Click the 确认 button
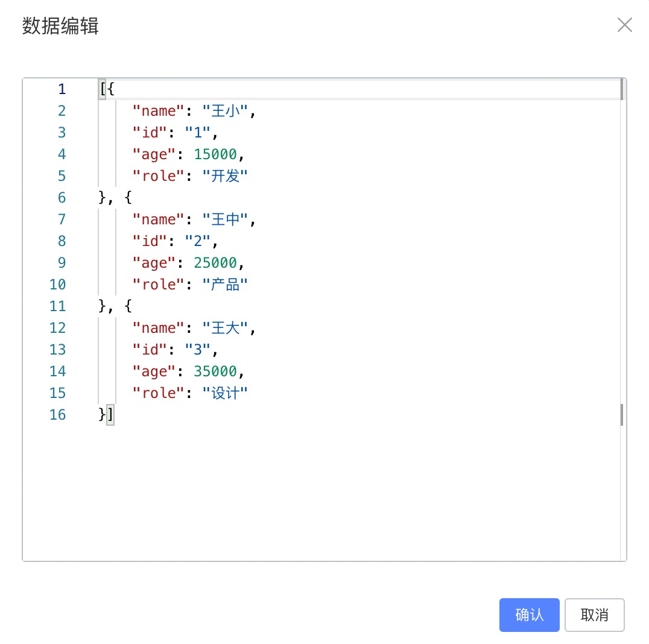 click(x=529, y=614)
